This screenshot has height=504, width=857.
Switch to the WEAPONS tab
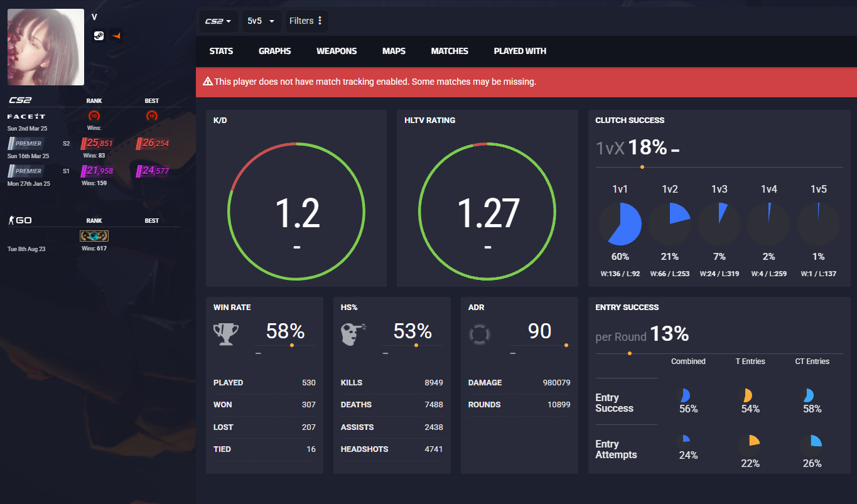tap(337, 51)
